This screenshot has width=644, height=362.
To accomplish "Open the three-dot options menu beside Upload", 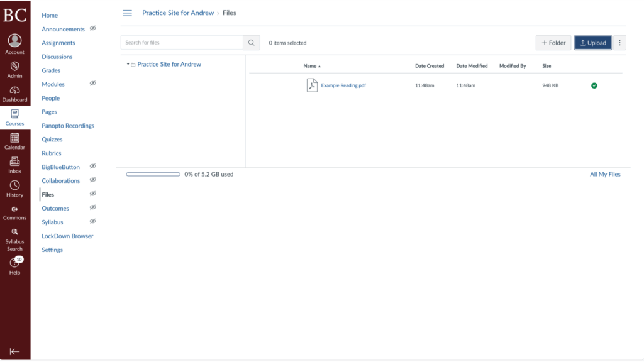I will coord(620,42).
